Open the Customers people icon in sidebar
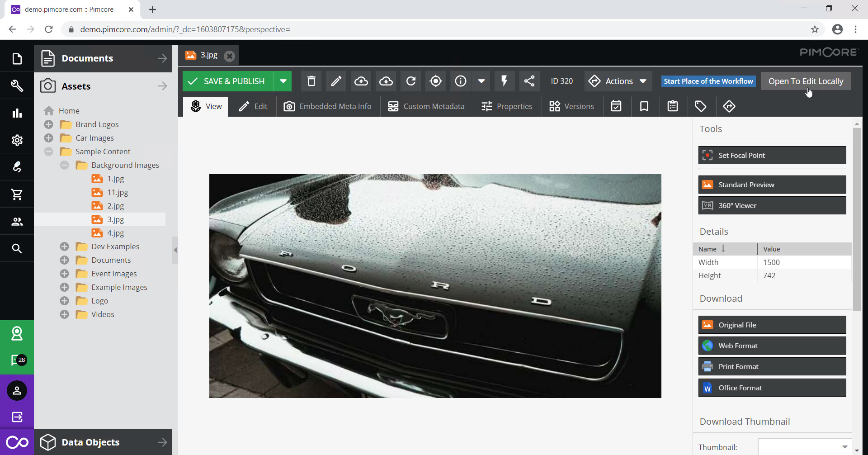The width and height of the screenshot is (868, 455). [x=17, y=221]
